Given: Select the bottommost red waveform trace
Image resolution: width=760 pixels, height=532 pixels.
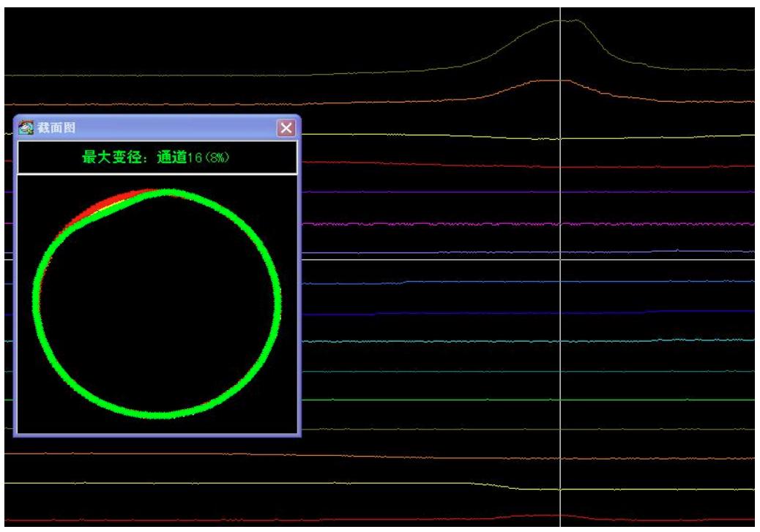Looking at the screenshot, I should coord(439,520).
